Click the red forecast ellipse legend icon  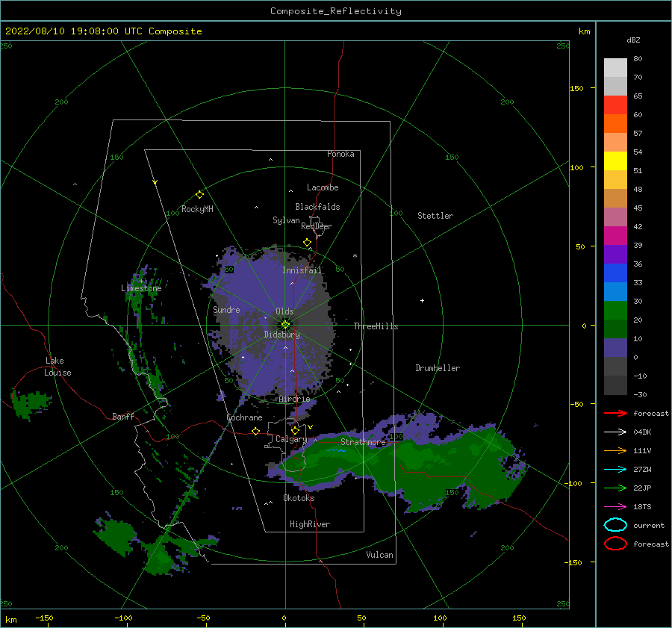[615, 544]
